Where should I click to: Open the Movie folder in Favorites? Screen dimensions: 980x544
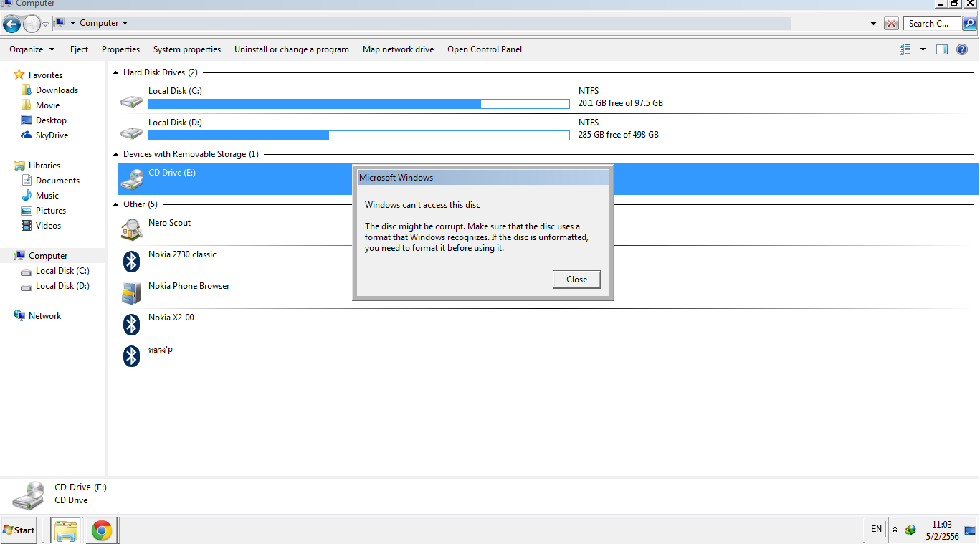tap(47, 105)
